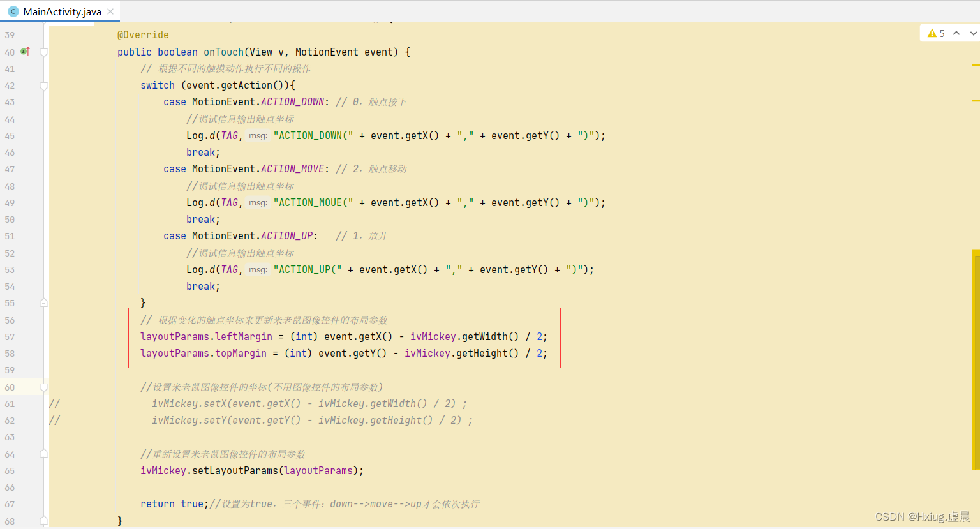The width and height of the screenshot is (980, 529).
Task: Click the commented ivMickey.setY line
Action: (312, 421)
